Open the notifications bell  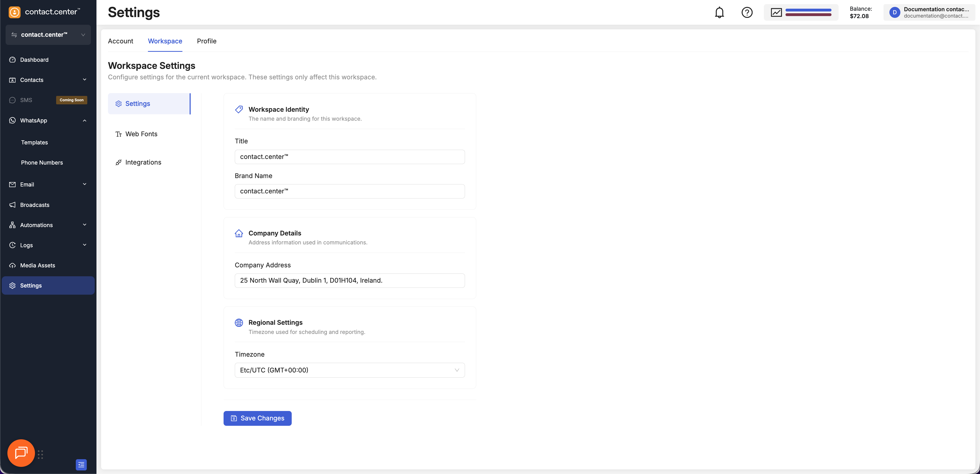click(719, 13)
